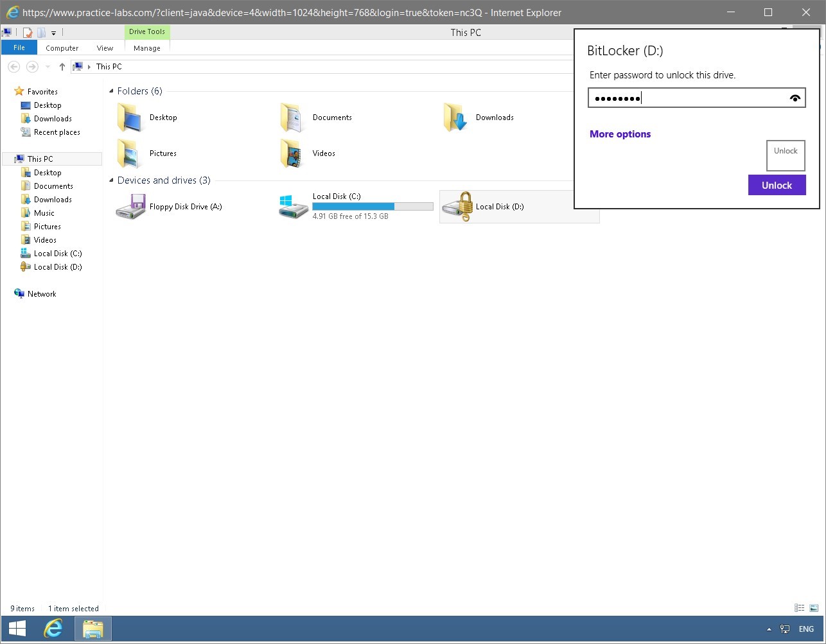Open the Manage tab under Drive Tools
Viewport: 826px width, 644px height.
(146, 48)
